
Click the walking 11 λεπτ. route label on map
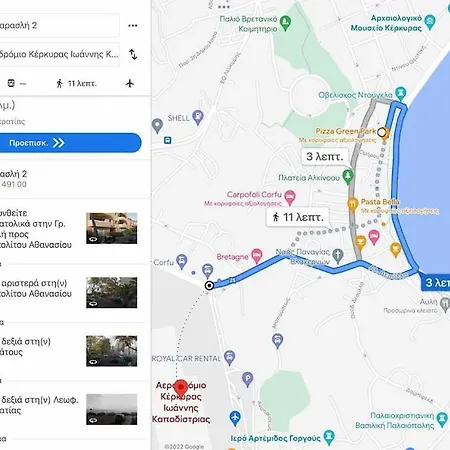click(298, 217)
